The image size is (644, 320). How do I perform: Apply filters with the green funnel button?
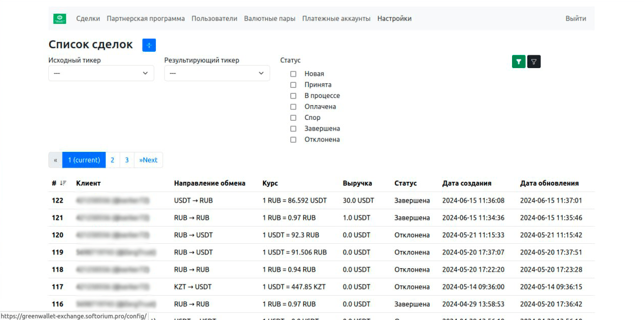(x=518, y=61)
